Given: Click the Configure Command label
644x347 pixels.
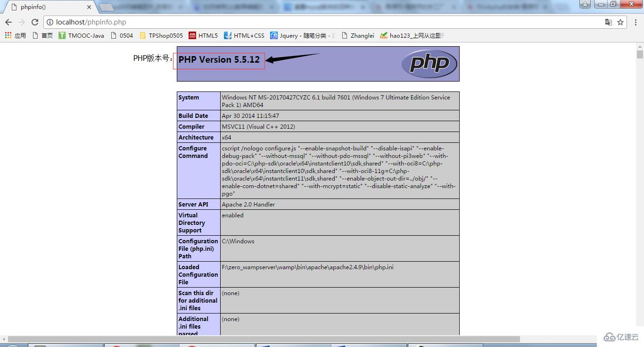Looking at the screenshot, I should pyautogui.click(x=193, y=152).
